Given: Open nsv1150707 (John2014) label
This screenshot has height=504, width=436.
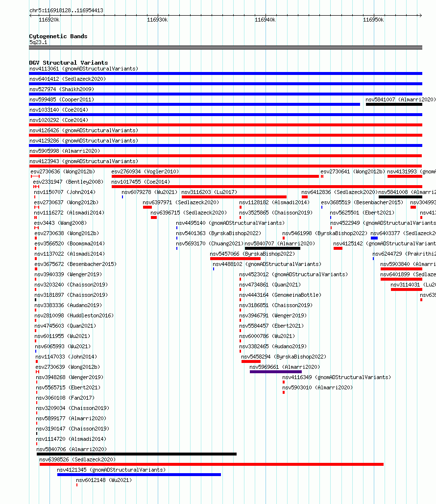Looking at the screenshot, I should [65, 192].
